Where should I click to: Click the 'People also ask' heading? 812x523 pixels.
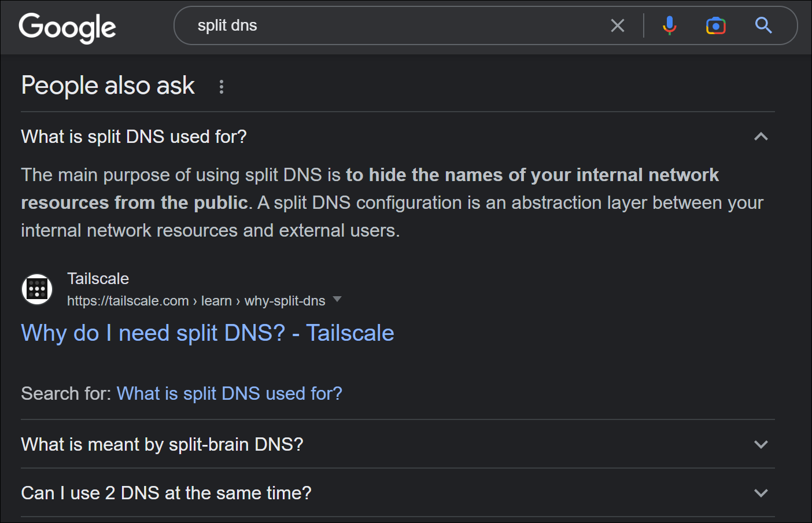108,86
